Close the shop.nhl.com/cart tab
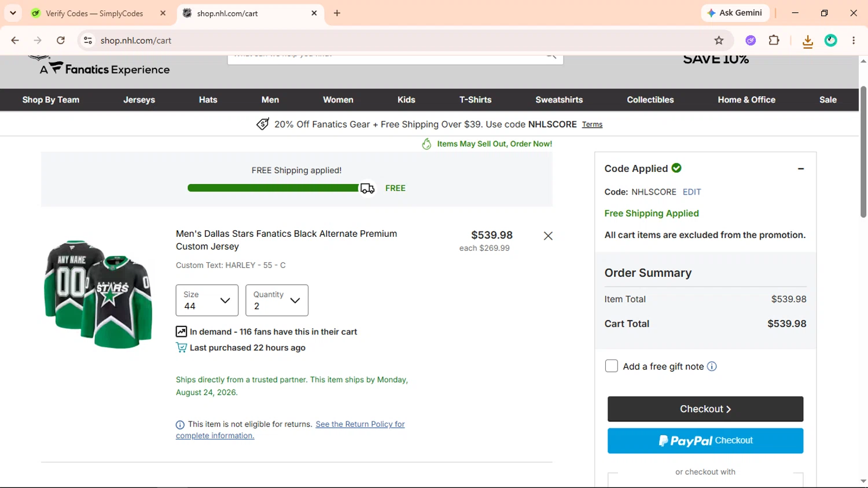This screenshot has width=868, height=488. click(x=314, y=13)
